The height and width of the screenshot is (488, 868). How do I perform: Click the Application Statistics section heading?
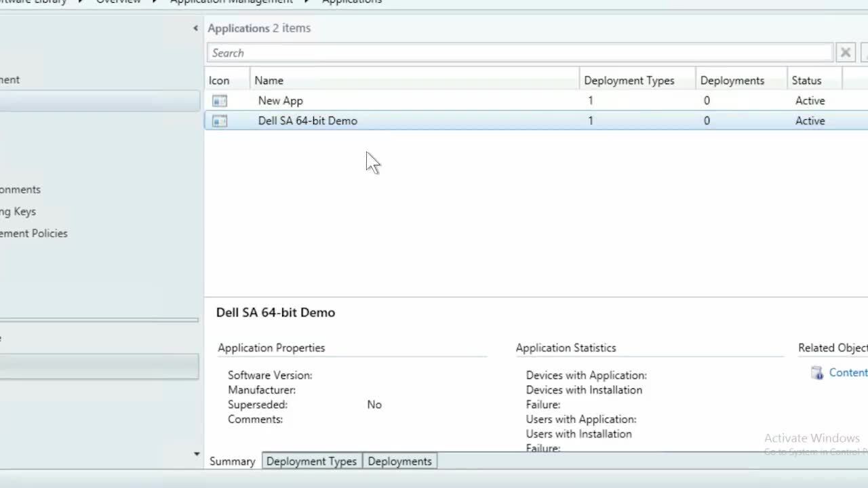coord(566,348)
